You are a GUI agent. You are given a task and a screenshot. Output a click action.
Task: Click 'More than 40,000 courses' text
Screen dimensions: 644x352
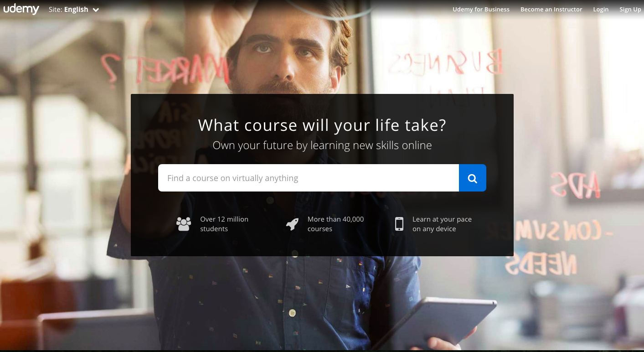click(335, 224)
